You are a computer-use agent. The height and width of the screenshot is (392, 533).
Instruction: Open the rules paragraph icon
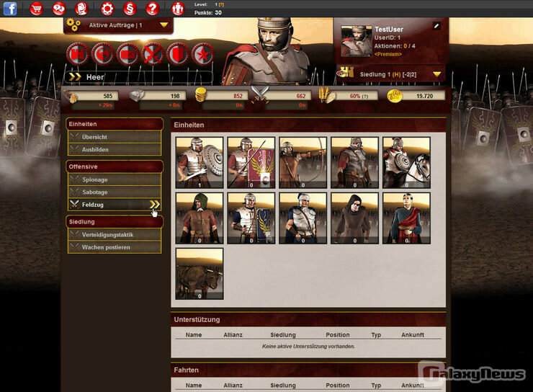click(x=130, y=9)
